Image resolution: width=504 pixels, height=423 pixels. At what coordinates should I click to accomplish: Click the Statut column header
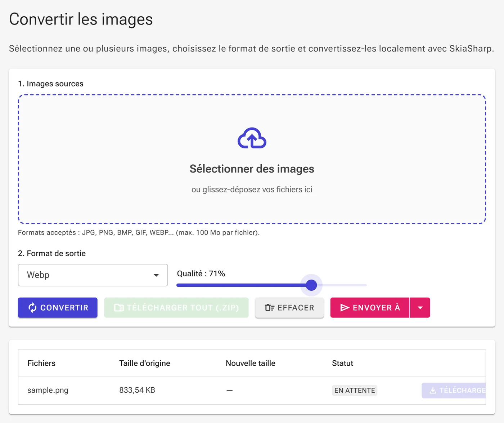click(342, 363)
